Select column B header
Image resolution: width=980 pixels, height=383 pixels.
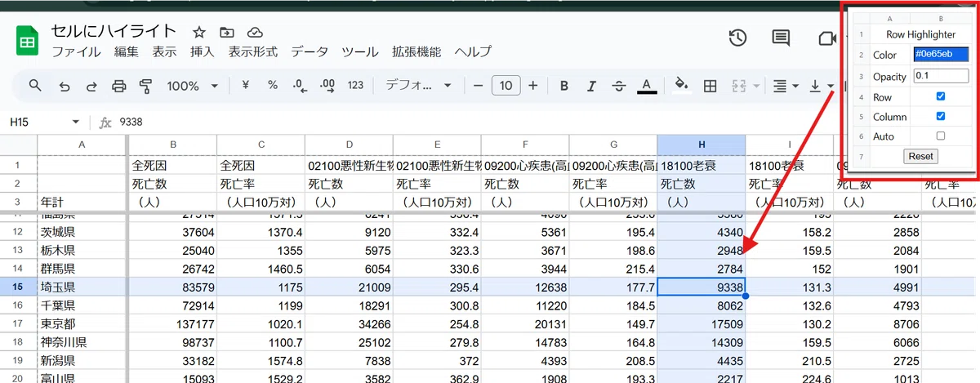click(x=172, y=145)
